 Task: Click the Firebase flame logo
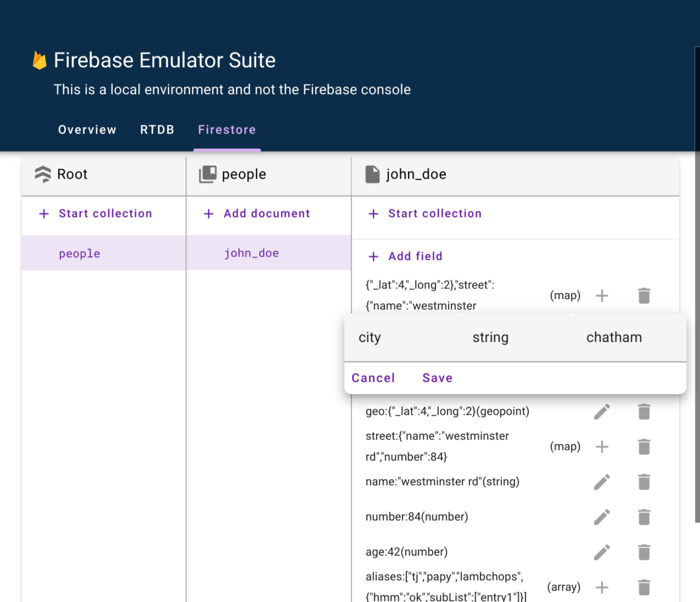[40, 60]
